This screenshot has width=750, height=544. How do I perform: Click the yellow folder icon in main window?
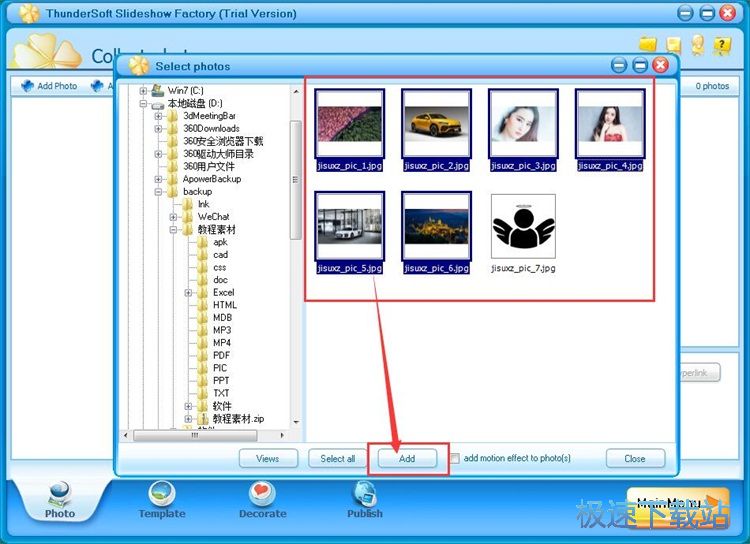tap(648, 45)
